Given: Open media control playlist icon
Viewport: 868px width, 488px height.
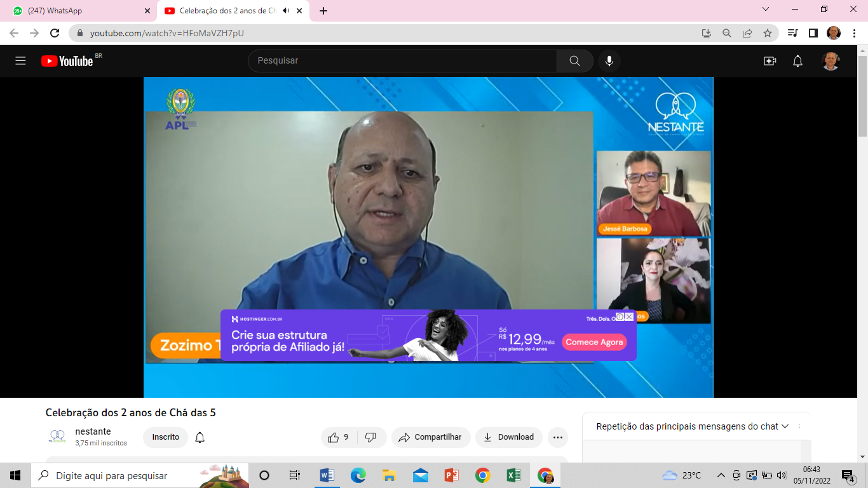Looking at the screenshot, I should tap(792, 33).
